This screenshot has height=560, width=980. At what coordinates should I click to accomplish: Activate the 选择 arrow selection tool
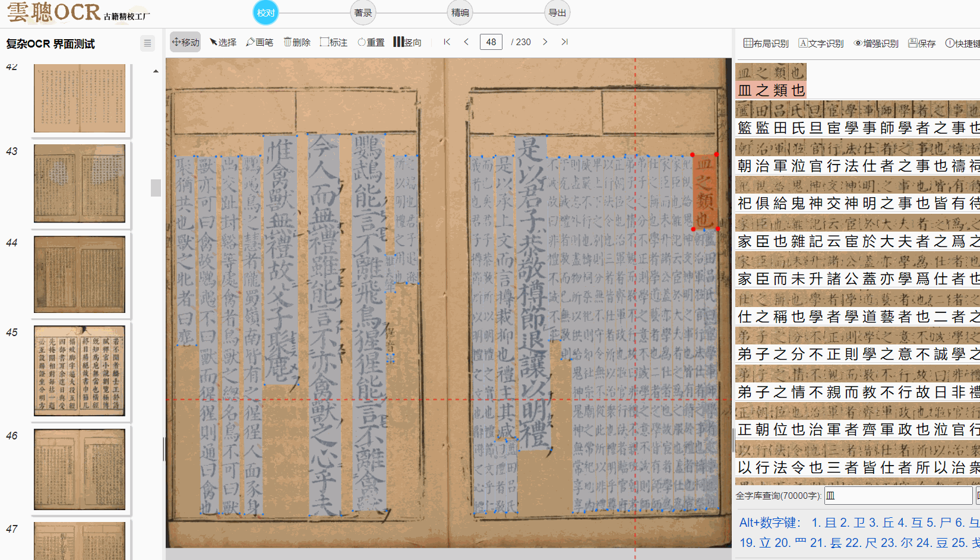[x=223, y=42]
